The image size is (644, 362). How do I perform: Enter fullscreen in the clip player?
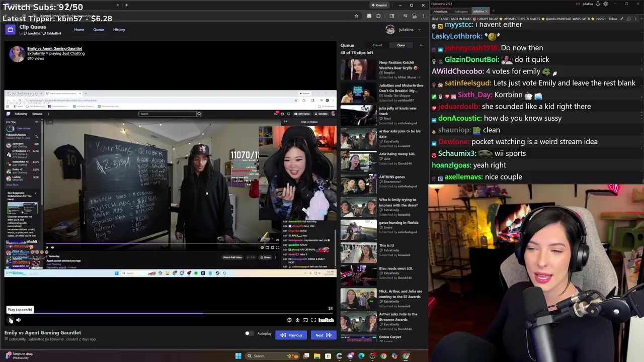click(313, 320)
